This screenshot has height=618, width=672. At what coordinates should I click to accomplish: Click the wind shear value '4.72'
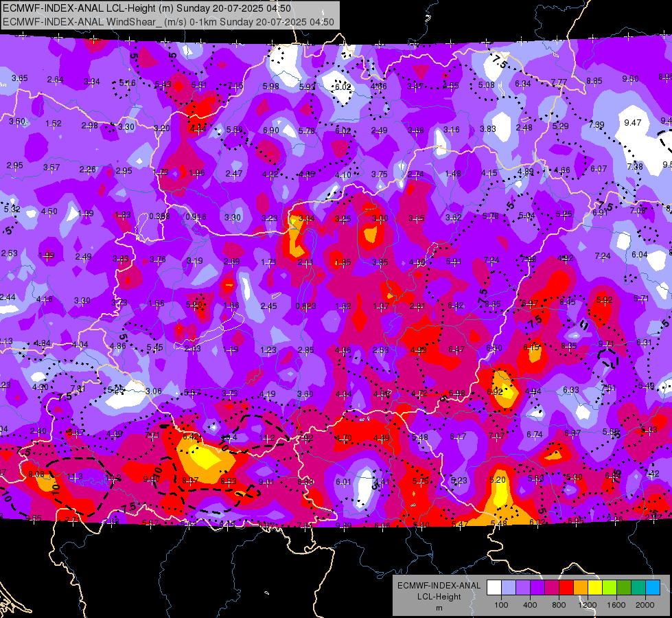point(419,393)
